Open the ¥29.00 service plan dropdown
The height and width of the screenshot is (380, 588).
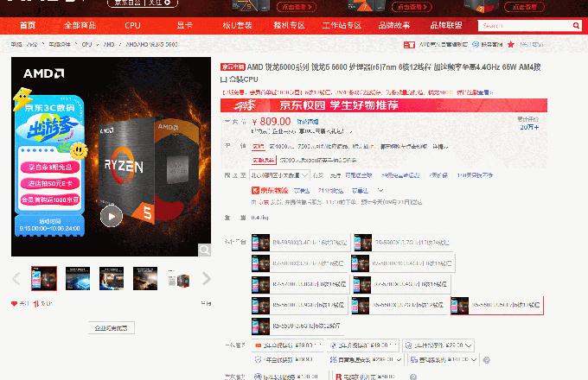coord(438,345)
